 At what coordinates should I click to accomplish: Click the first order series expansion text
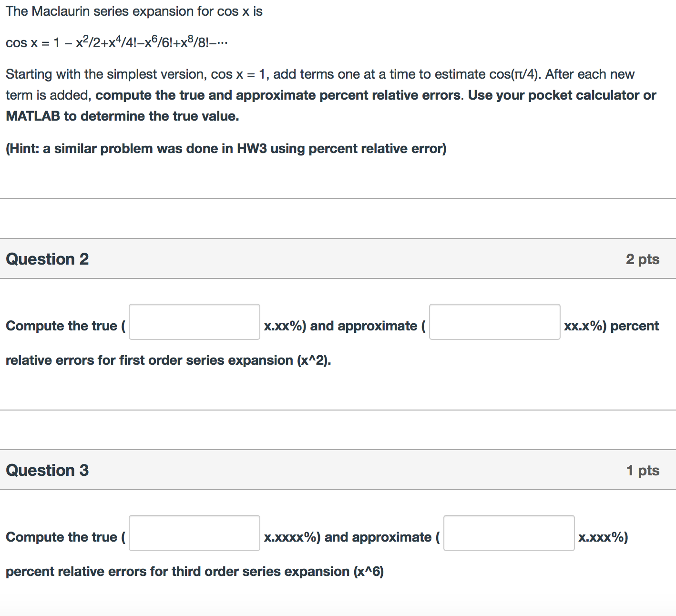(x=168, y=360)
